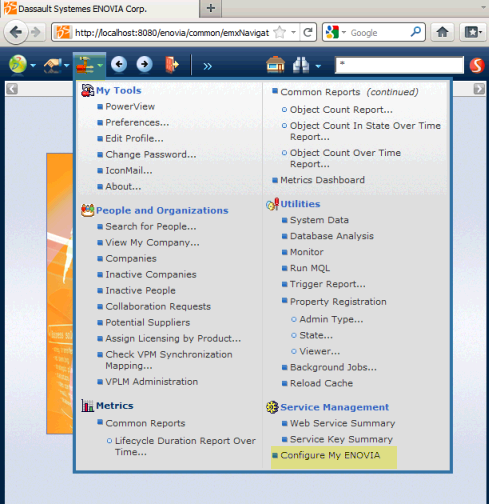The height and width of the screenshot is (504, 489).
Task: Open bookmarks menu button in browser
Action: tap(474, 32)
